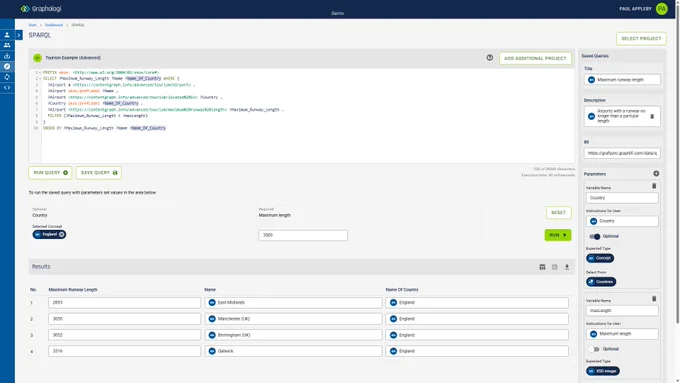
Task: Switch results to list view icon
Action: pyautogui.click(x=554, y=267)
